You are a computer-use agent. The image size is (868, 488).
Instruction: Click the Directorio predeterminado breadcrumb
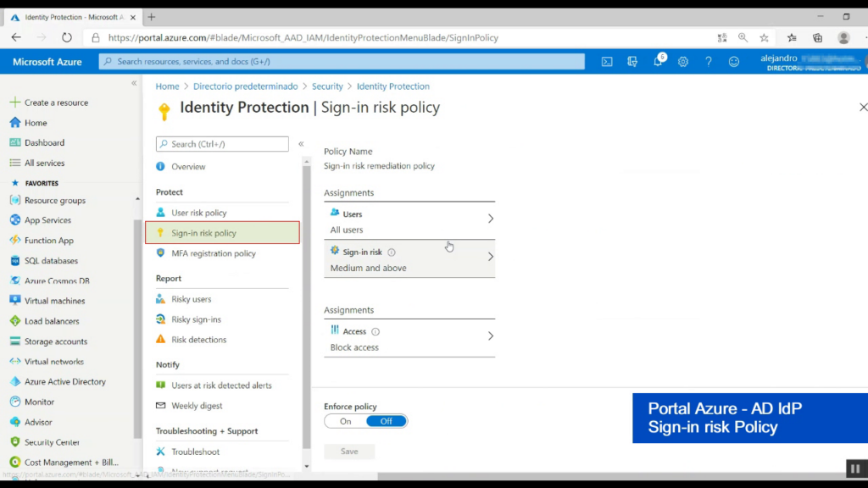(x=245, y=86)
